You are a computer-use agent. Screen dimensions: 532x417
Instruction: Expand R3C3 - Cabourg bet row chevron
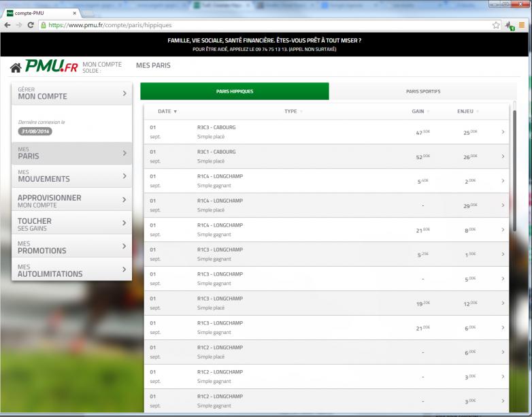pos(503,132)
